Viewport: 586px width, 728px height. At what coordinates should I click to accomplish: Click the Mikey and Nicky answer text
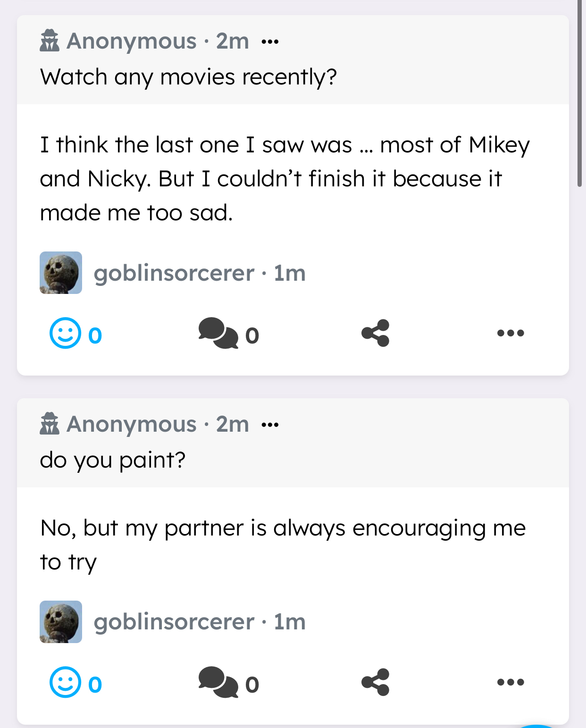tap(285, 179)
